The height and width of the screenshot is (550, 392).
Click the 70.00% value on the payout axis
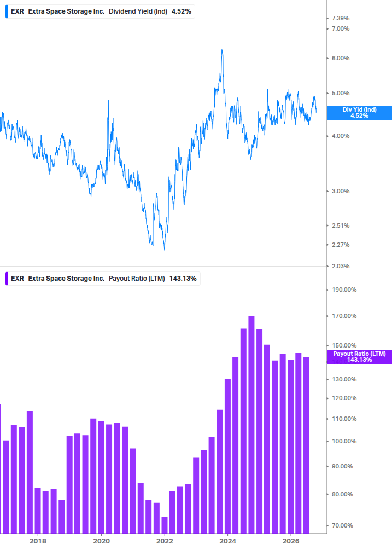pos(344,525)
